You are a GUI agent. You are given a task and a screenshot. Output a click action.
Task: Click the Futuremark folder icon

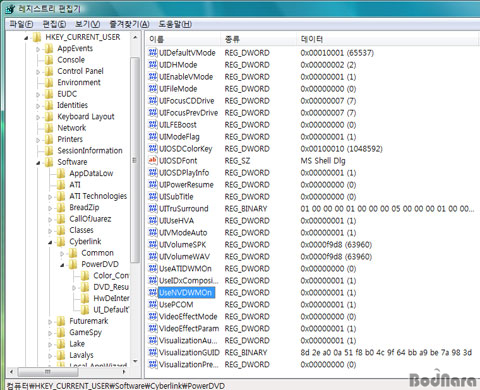coord(61,321)
